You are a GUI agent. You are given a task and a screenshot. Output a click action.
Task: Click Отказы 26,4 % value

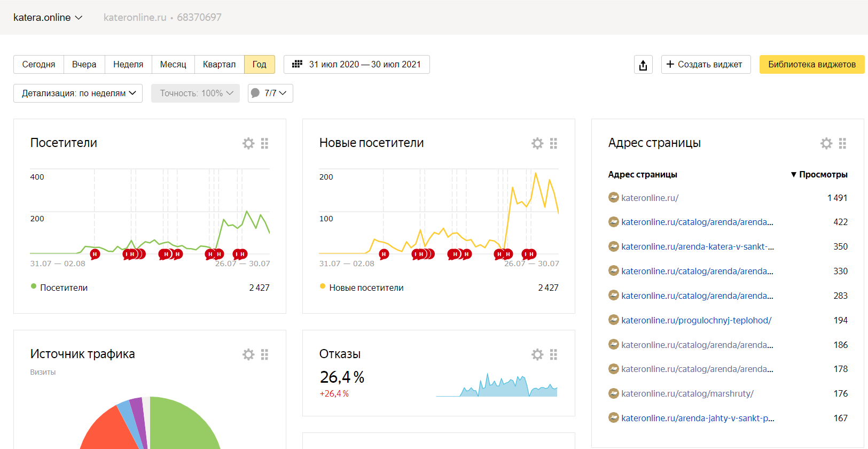[342, 377]
